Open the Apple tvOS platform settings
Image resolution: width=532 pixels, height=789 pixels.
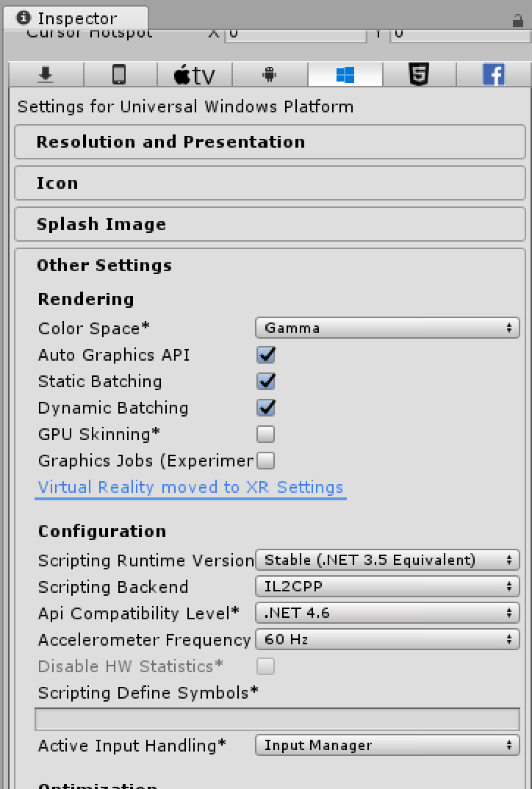[x=195, y=74]
